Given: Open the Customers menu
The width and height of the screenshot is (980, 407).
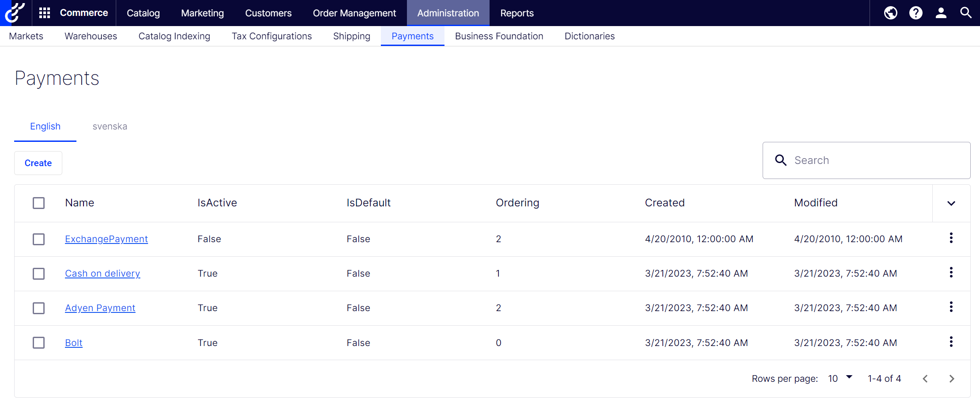Looking at the screenshot, I should click(x=268, y=13).
